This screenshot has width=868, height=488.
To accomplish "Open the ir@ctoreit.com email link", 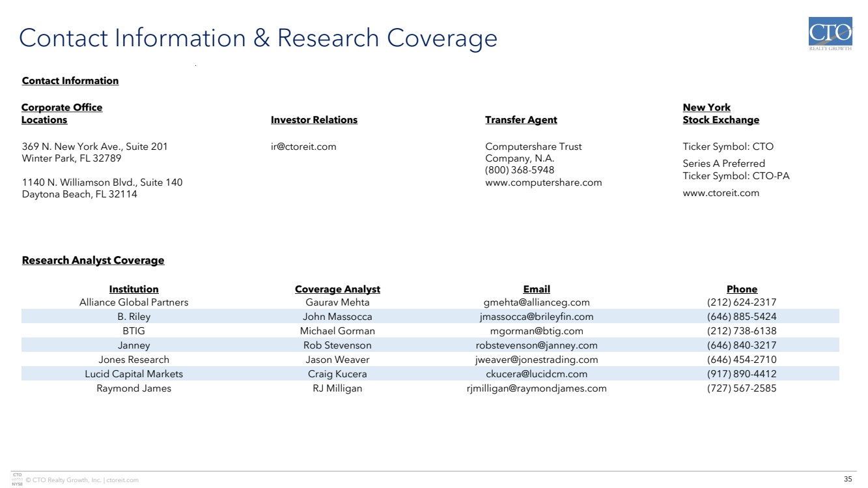I will click(x=303, y=147).
